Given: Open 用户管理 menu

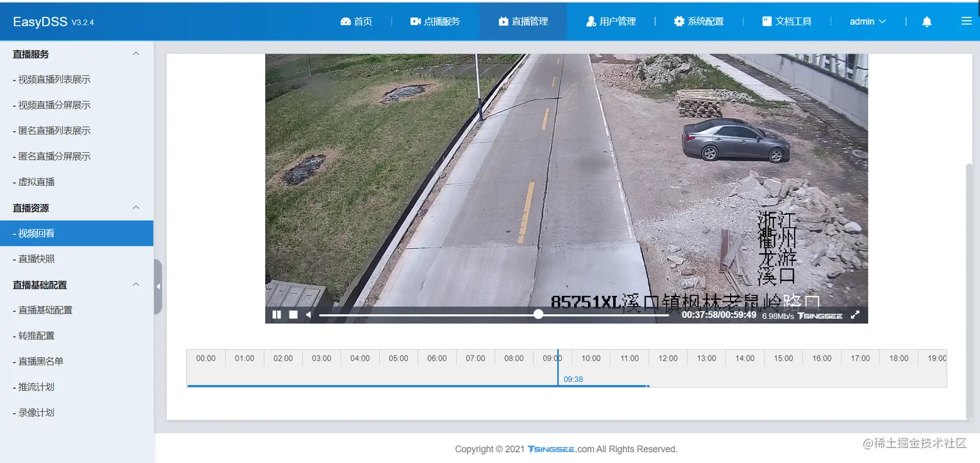Looking at the screenshot, I should [611, 21].
